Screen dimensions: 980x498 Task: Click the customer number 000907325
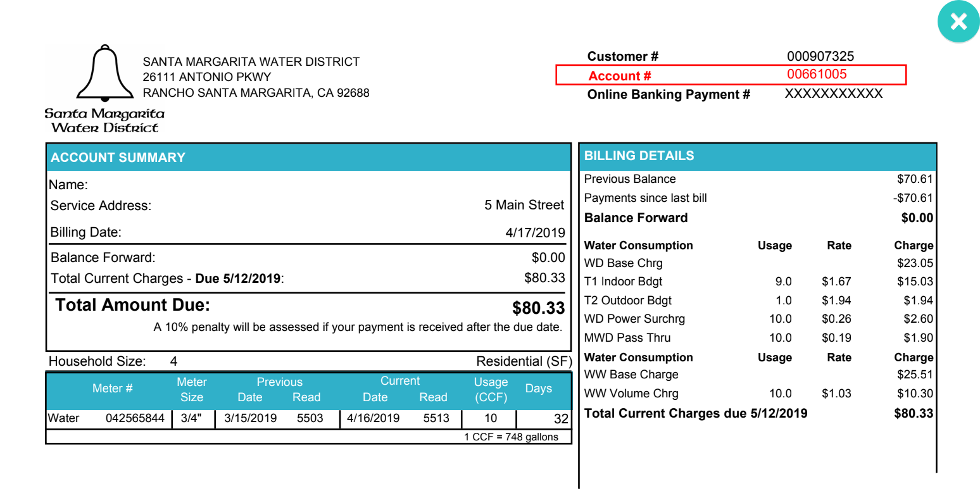[x=820, y=56]
